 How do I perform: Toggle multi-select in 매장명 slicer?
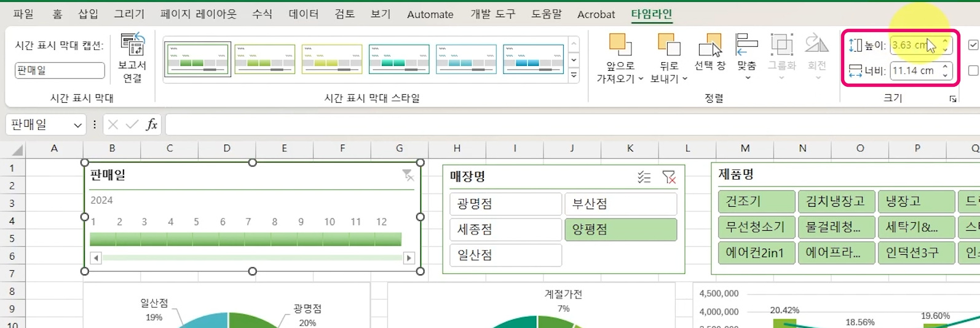(644, 177)
